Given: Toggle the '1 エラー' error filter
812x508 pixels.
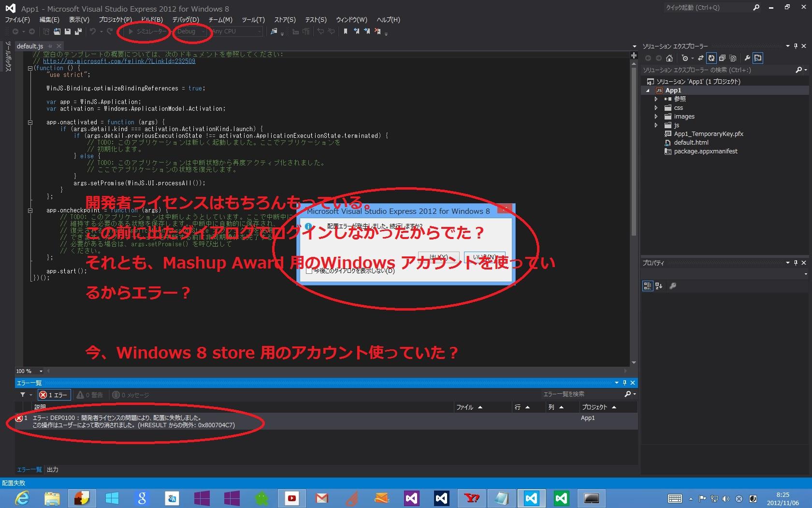Looking at the screenshot, I should [55, 395].
